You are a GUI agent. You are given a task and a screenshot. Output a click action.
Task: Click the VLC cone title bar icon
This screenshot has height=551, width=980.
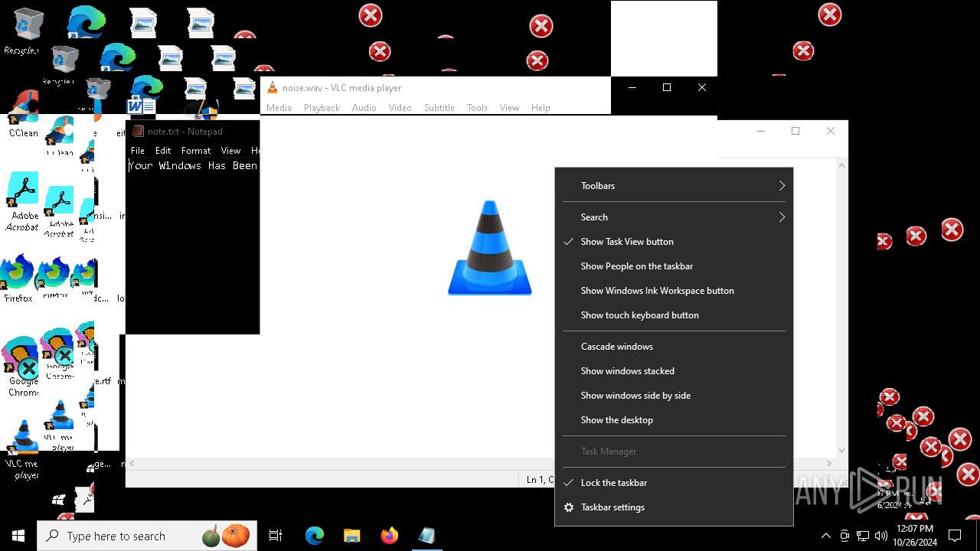(x=272, y=88)
